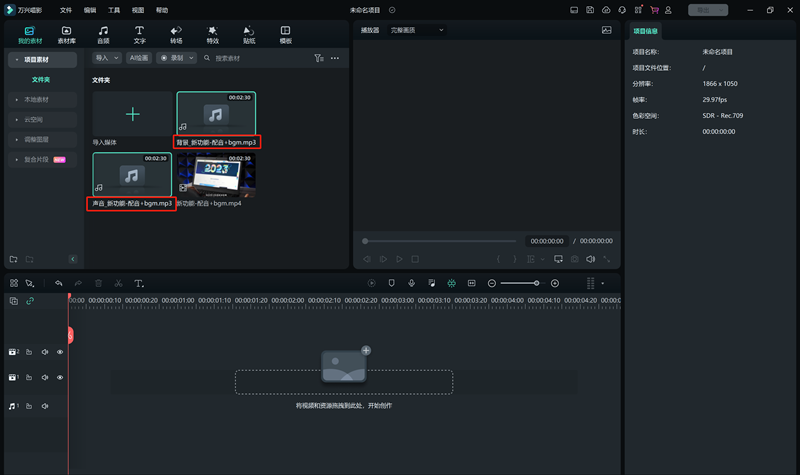Mute video track 2
Viewport: 800px width, 475px height.
coord(45,352)
